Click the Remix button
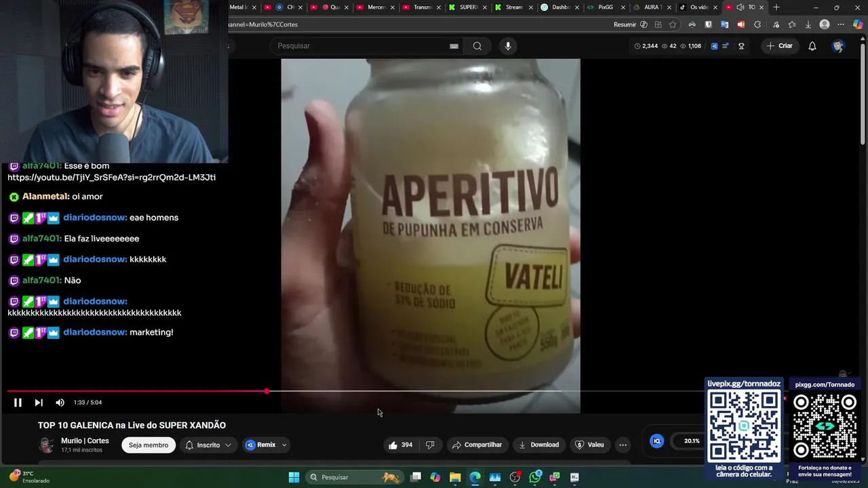Viewport: 868px width, 488px height. coord(261,445)
